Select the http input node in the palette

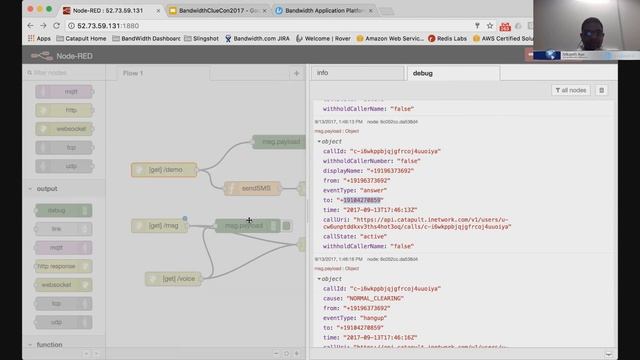(x=64, y=110)
